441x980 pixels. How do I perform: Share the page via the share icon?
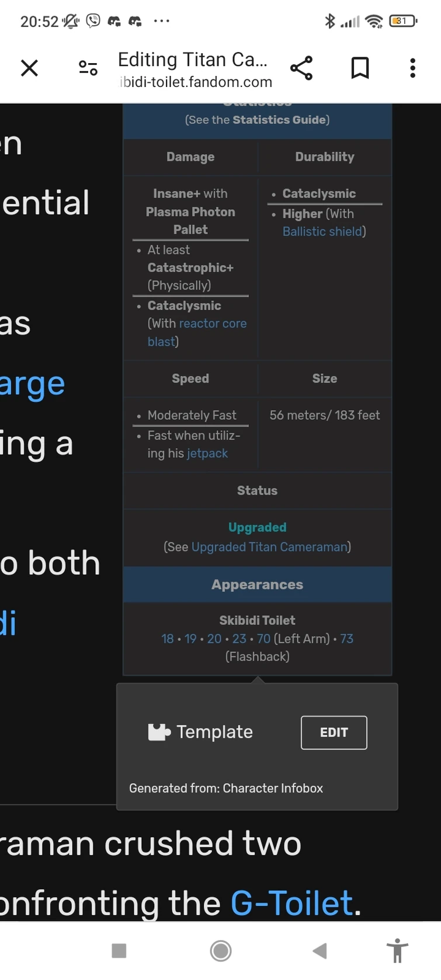coord(301,68)
